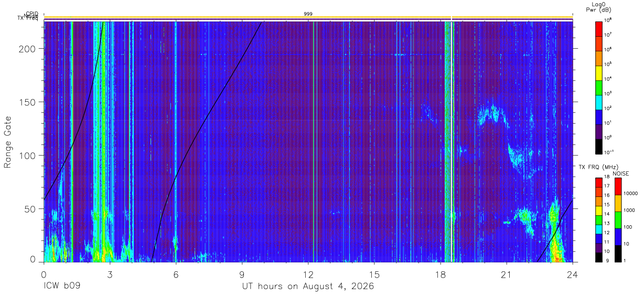The width and height of the screenshot is (644, 297).
Task: Click the x-axis tick label '3'
Action: tap(110, 274)
